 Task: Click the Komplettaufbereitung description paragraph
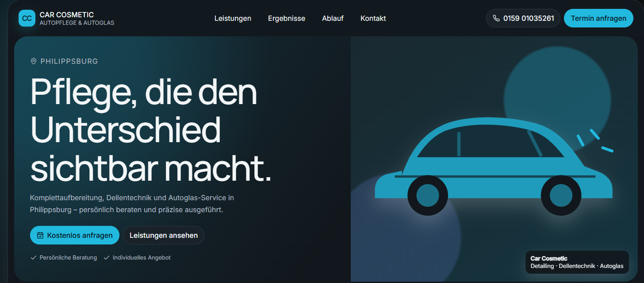click(132, 203)
